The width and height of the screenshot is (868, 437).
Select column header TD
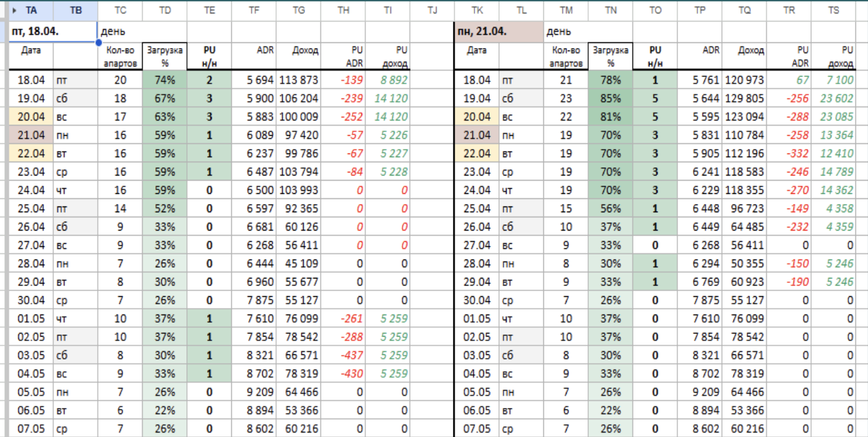point(164,10)
